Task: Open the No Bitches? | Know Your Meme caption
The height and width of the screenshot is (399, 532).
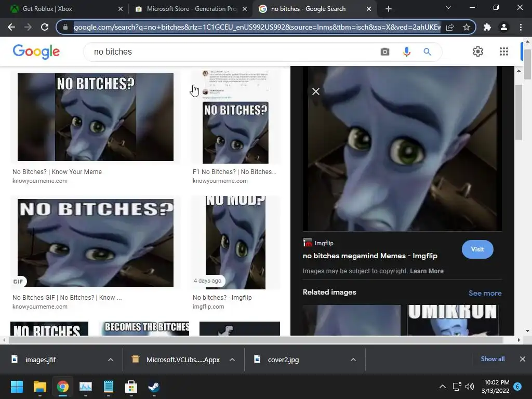Action: (x=57, y=172)
